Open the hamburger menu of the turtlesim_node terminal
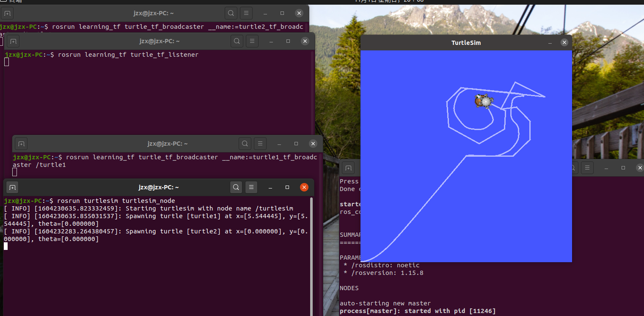644x316 pixels. click(x=251, y=187)
